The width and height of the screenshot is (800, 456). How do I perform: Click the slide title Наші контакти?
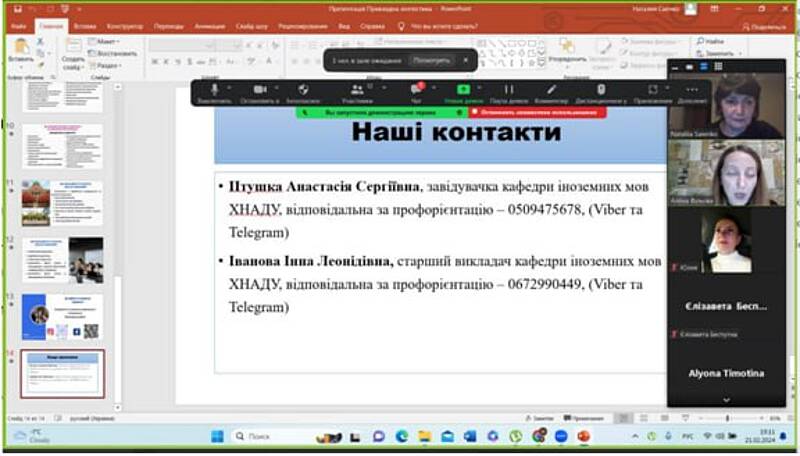(x=456, y=133)
